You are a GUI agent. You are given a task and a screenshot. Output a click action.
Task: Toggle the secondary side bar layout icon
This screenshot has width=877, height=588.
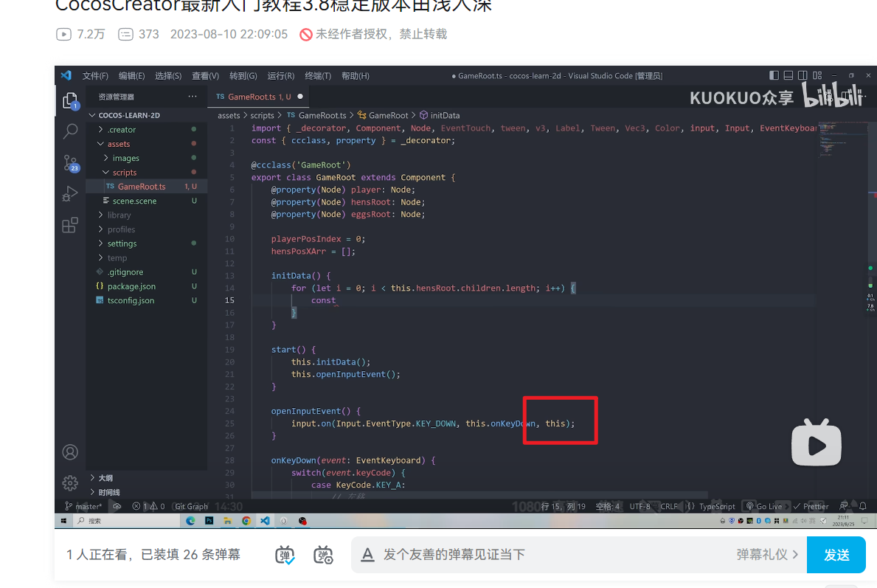(x=803, y=75)
